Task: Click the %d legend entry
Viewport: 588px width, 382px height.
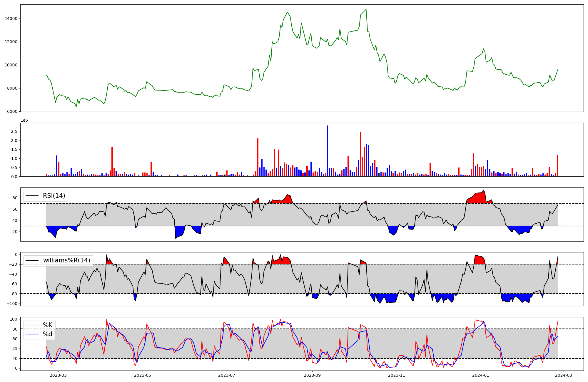Action: coord(48,334)
